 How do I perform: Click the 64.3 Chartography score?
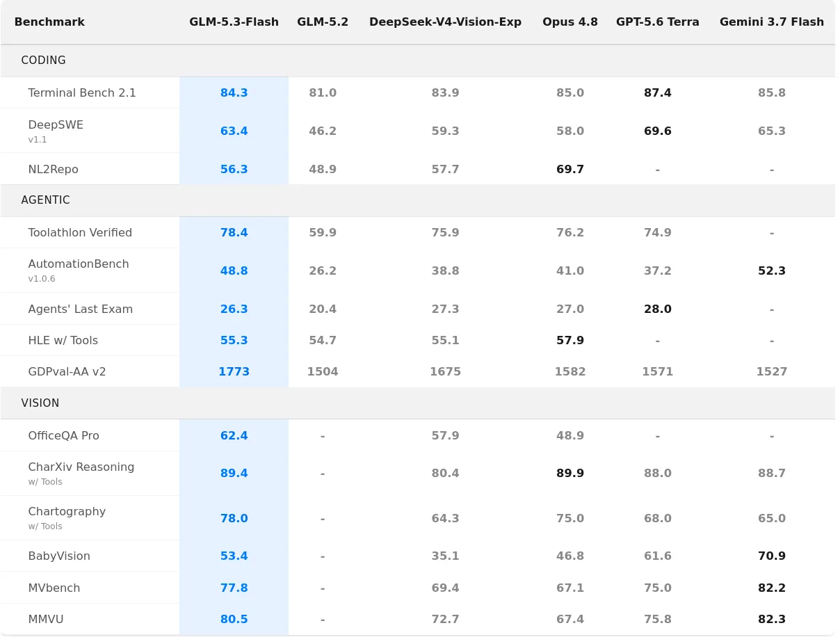pos(445,519)
